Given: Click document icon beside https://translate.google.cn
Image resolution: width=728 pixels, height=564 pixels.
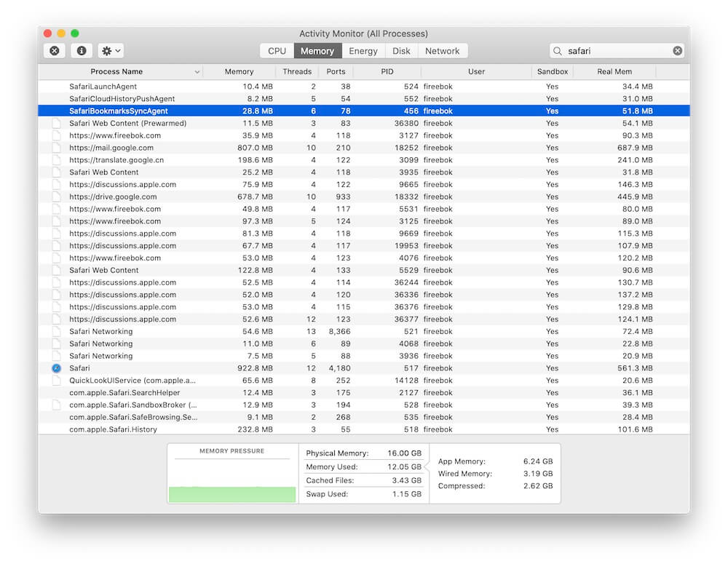Looking at the screenshot, I should (x=57, y=160).
